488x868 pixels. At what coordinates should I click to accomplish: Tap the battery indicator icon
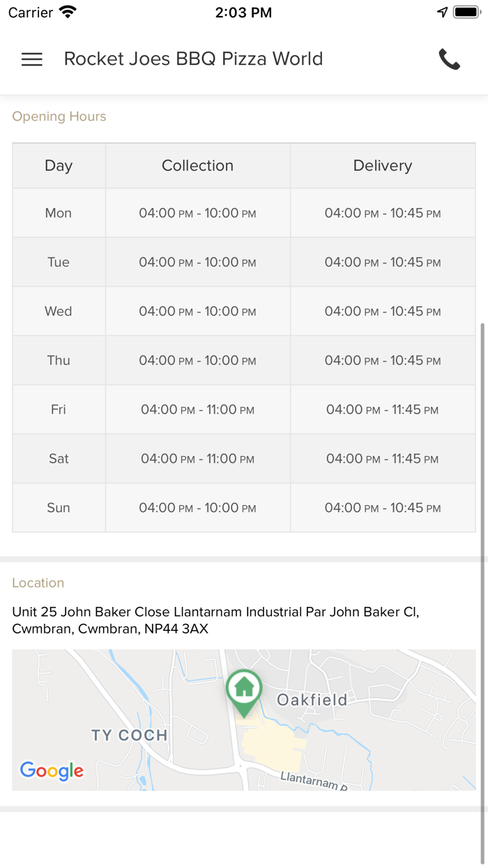(466, 13)
